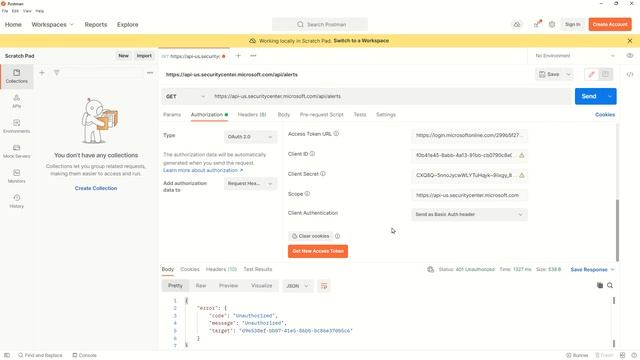
Task: Select the Visualize response view
Action: [x=262, y=286]
